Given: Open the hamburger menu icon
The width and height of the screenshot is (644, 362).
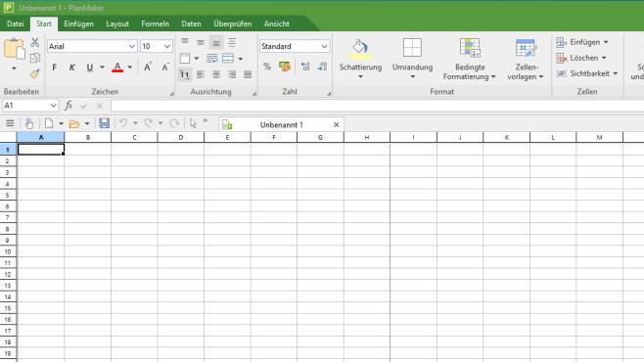Looking at the screenshot, I should [10, 123].
